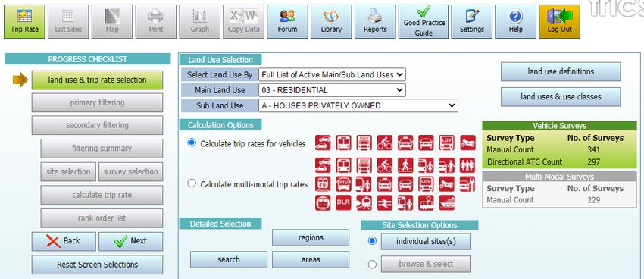Click the browse & select button
Viewport: 644px width, 279px height.
(x=426, y=264)
